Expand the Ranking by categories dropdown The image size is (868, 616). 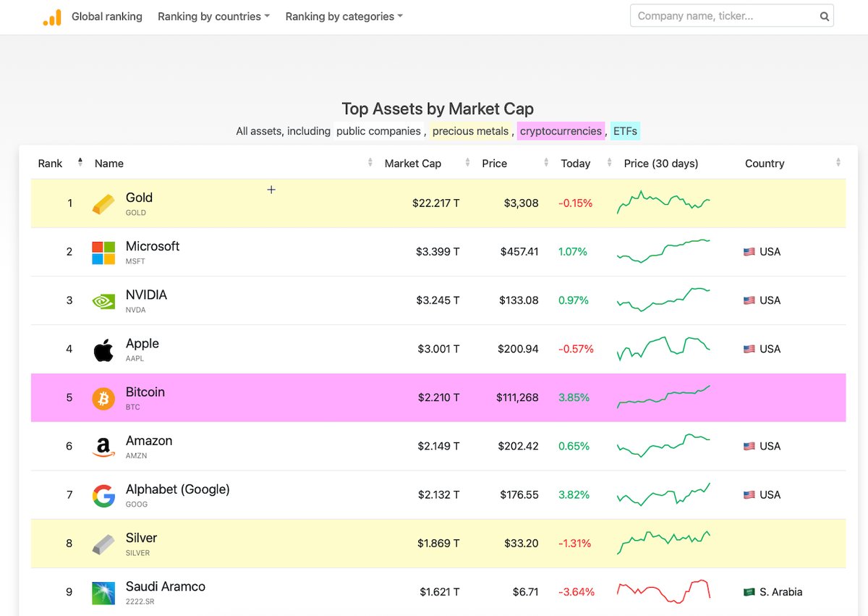click(344, 16)
